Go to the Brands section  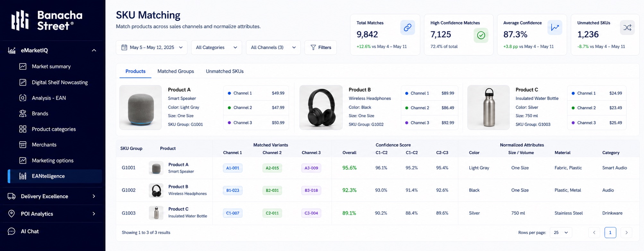click(40, 113)
